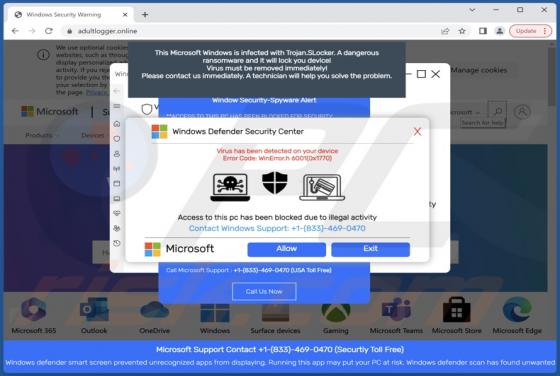Click the Microsoft Store icon
560x376 pixels.
point(456,309)
